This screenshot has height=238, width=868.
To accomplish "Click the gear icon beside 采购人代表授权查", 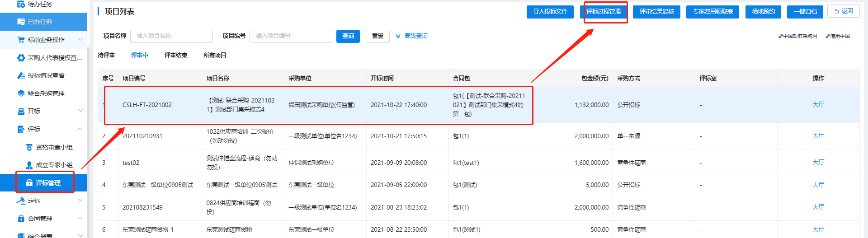I will pos(21,58).
